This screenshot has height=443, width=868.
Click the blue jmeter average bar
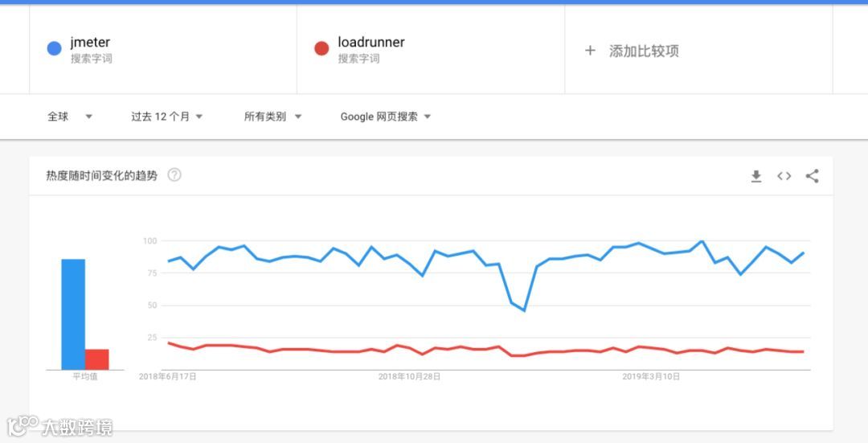point(73,314)
